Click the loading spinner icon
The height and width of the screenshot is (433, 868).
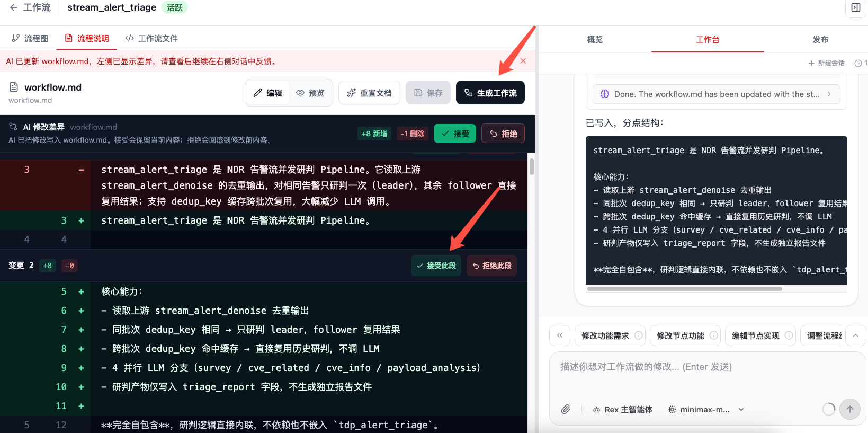point(829,409)
